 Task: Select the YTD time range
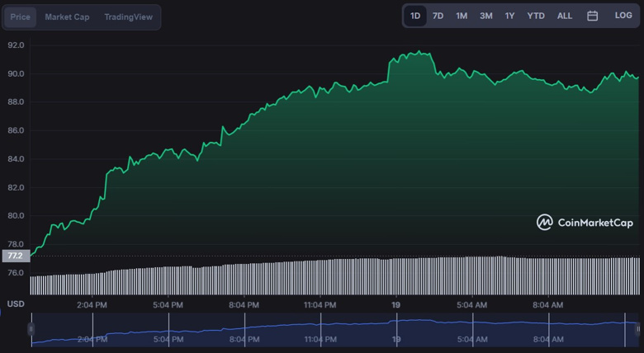click(536, 16)
